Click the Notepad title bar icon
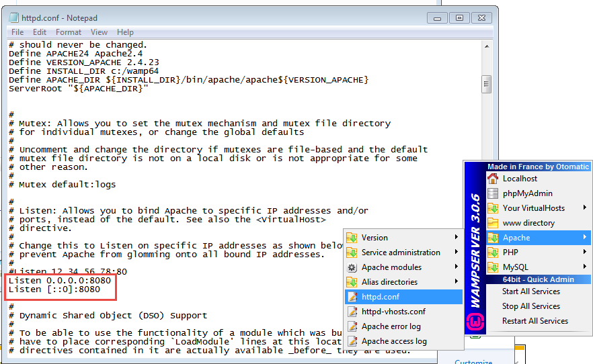 [x=14, y=18]
